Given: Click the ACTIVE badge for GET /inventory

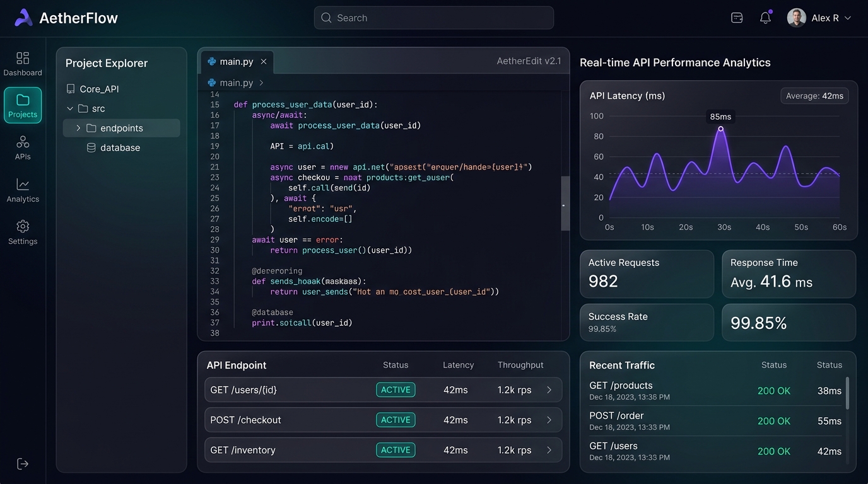Looking at the screenshot, I should click(x=396, y=450).
